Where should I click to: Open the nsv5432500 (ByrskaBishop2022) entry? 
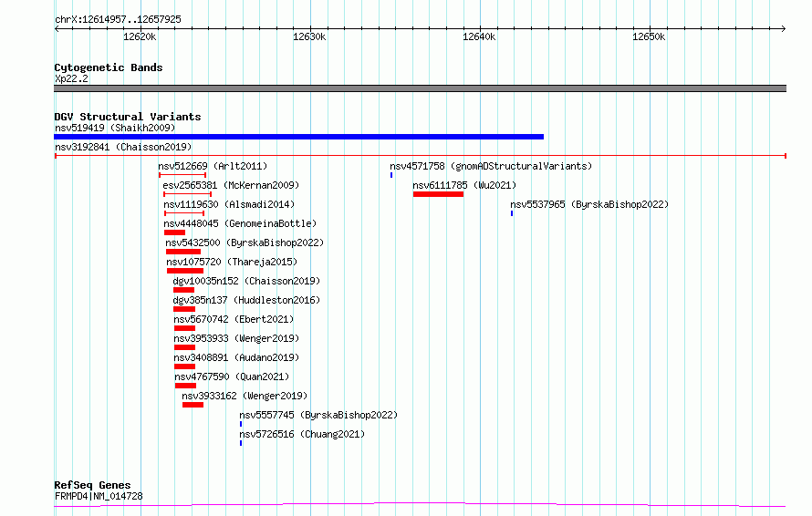point(245,243)
